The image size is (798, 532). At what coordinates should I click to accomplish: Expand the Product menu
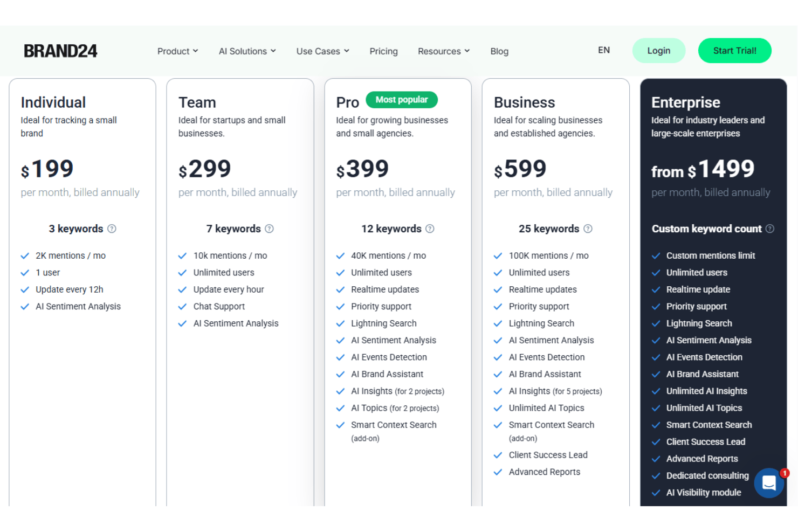point(177,51)
